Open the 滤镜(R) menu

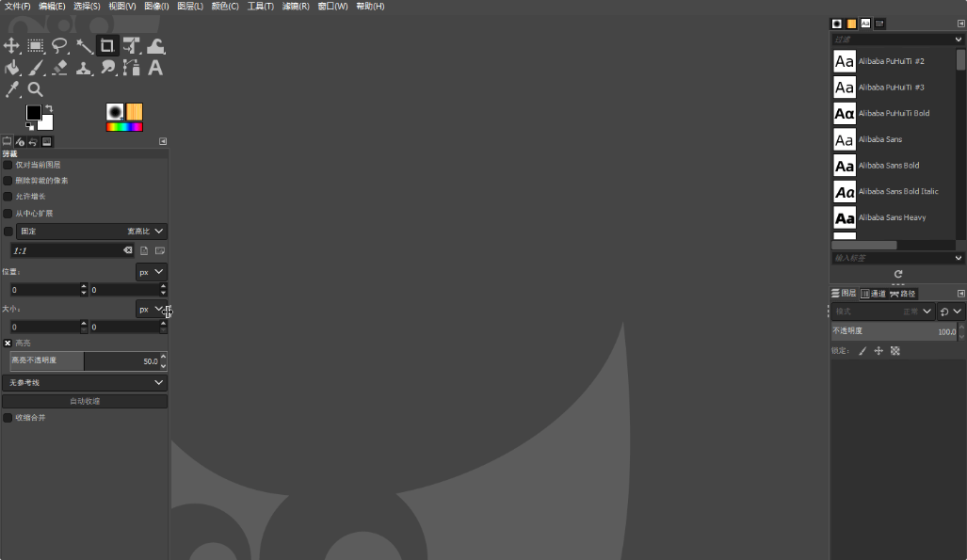click(x=296, y=7)
